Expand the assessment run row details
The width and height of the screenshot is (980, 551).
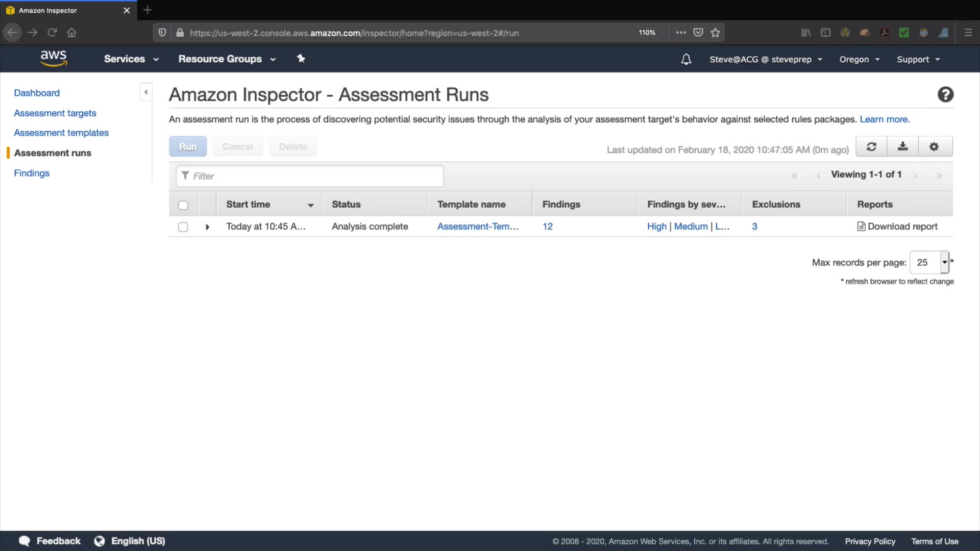tap(207, 227)
